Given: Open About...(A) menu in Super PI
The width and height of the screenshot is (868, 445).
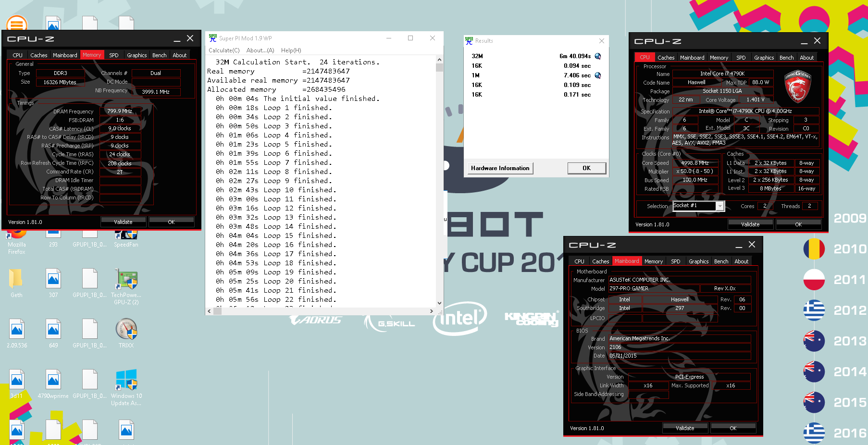Looking at the screenshot, I should (x=260, y=50).
